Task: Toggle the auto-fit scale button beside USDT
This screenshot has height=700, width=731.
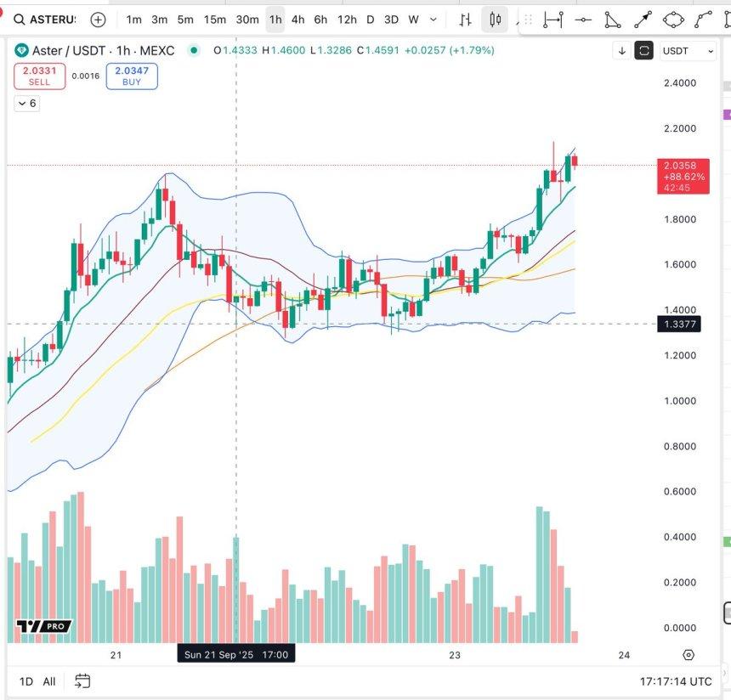Action: (x=644, y=51)
